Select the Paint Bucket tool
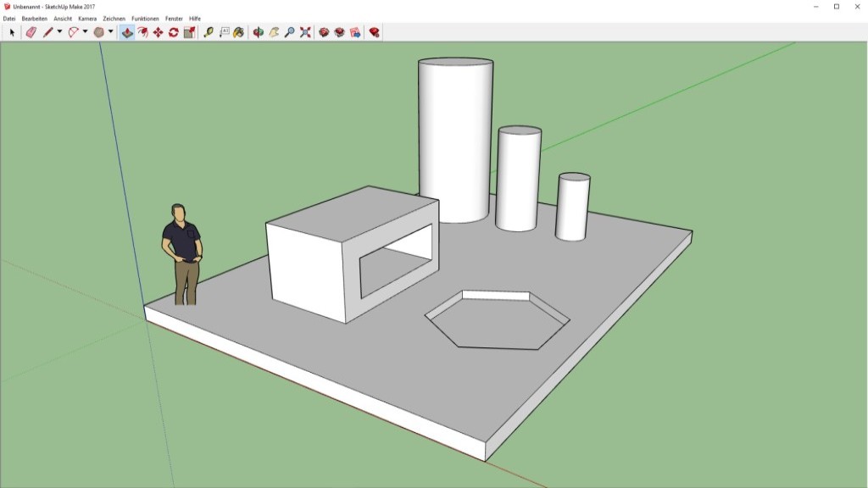 [x=238, y=31]
